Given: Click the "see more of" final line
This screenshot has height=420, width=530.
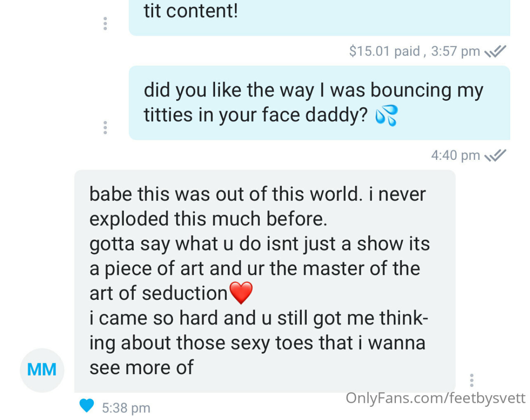Looking at the screenshot, I should click(x=142, y=367).
